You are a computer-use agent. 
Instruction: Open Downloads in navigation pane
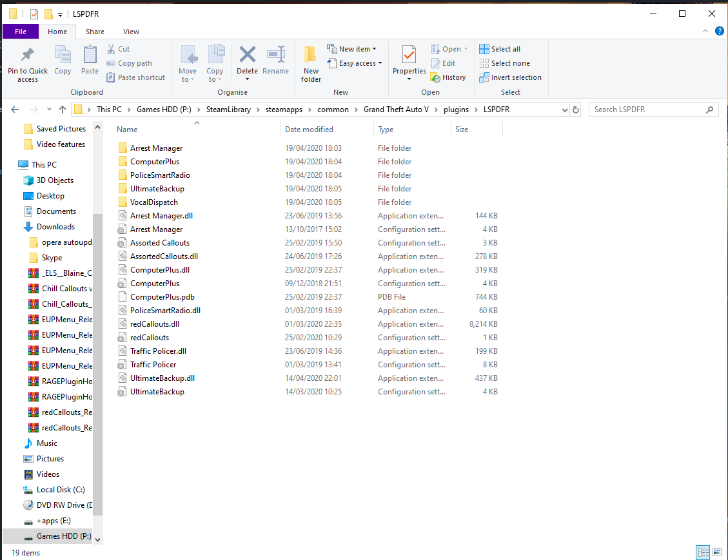(x=55, y=227)
